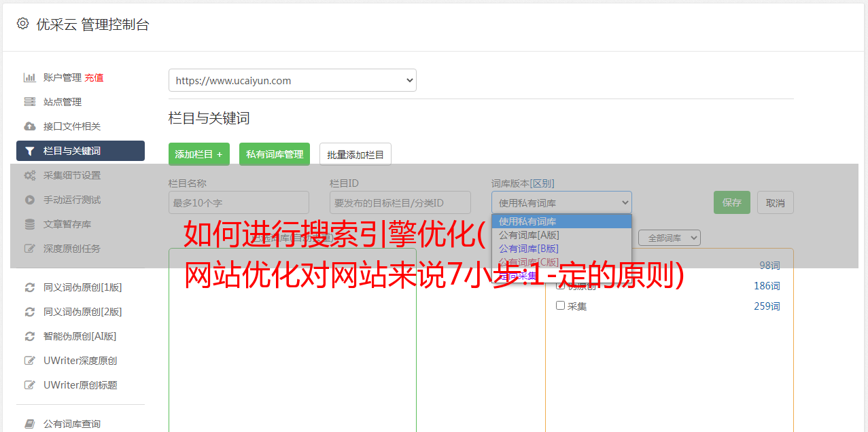Click the refresh icon for 同义词伪原创[2版]

pyautogui.click(x=29, y=312)
